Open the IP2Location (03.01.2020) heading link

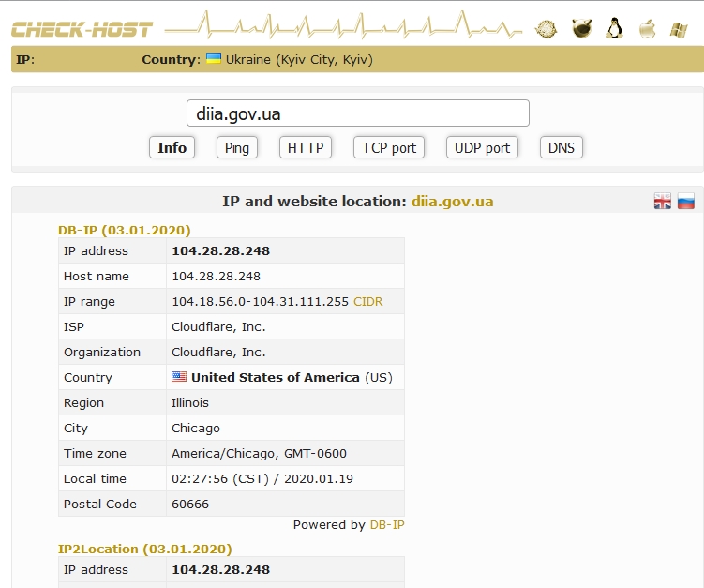[x=144, y=549]
